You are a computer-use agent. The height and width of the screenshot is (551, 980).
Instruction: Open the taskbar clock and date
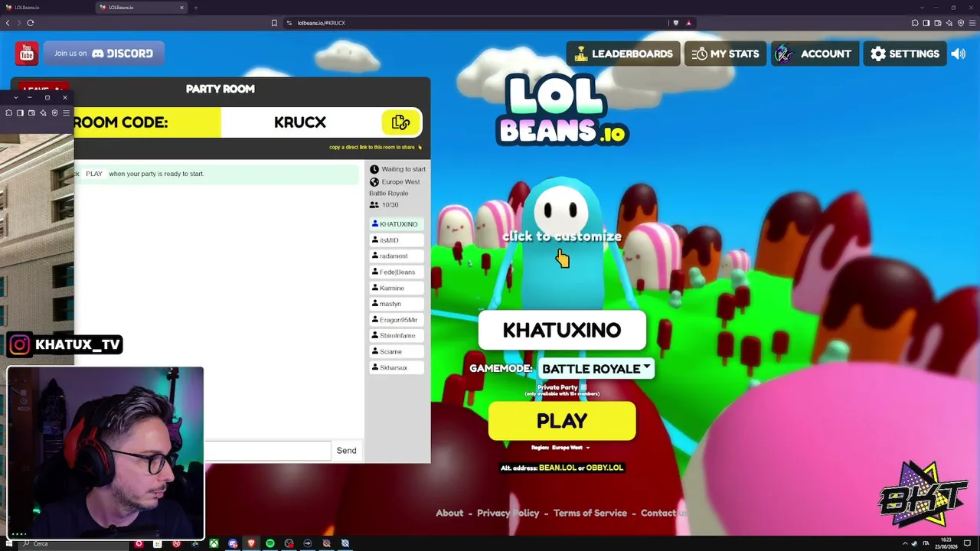click(x=946, y=544)
